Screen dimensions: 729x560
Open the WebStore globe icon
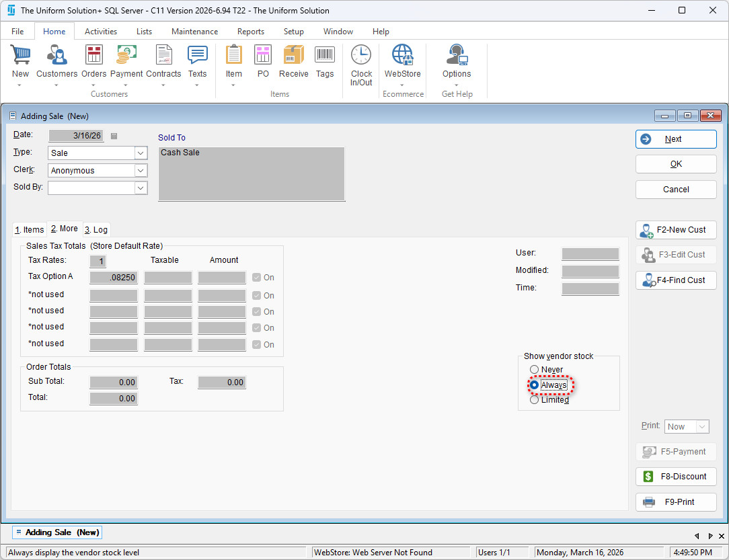[x=402, y=56]
